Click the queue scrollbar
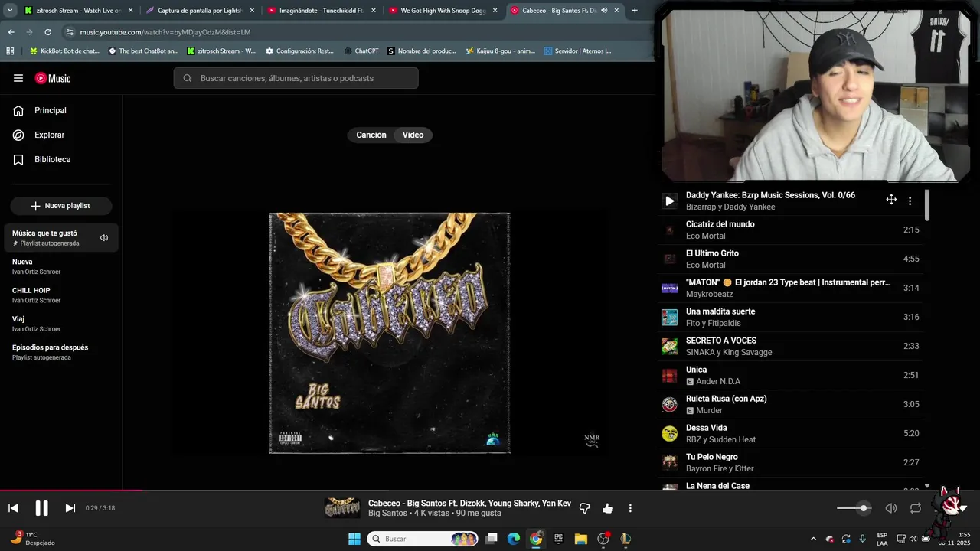The image size is (980, 551). tap(927, 207)
